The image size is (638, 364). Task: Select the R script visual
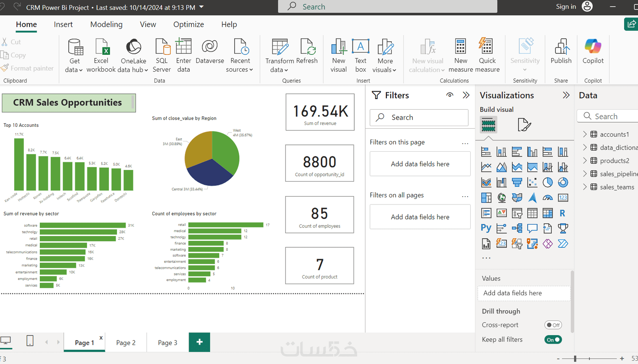[562, 213]
